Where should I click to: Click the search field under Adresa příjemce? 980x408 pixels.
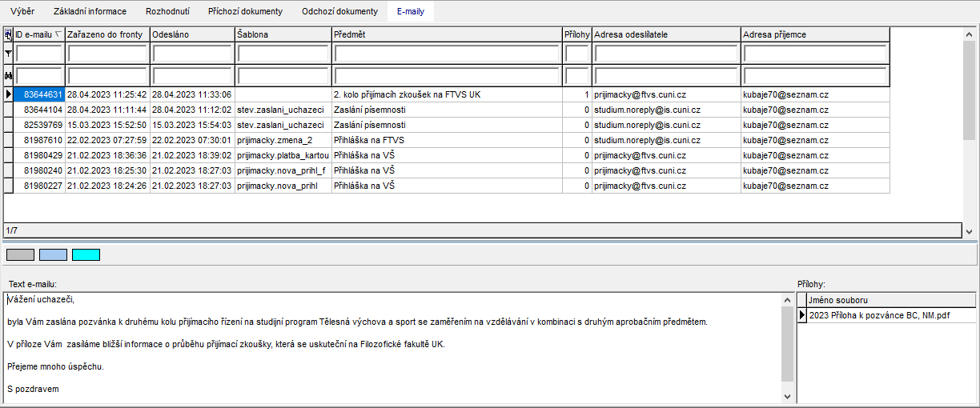pos(815,76)
